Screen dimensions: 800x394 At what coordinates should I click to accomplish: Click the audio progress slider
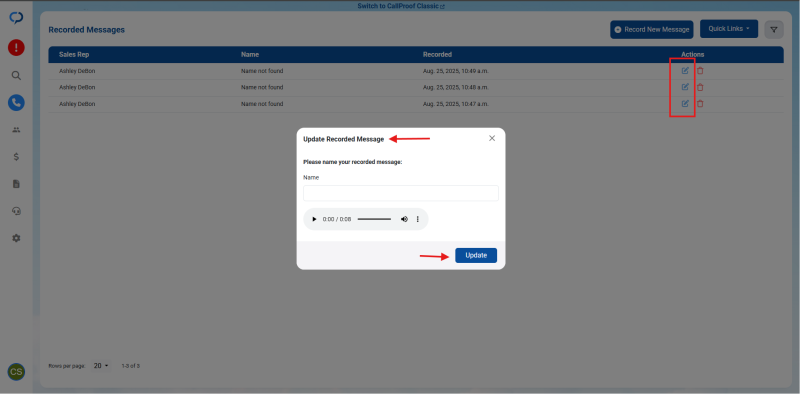click(x=374, y=219)
